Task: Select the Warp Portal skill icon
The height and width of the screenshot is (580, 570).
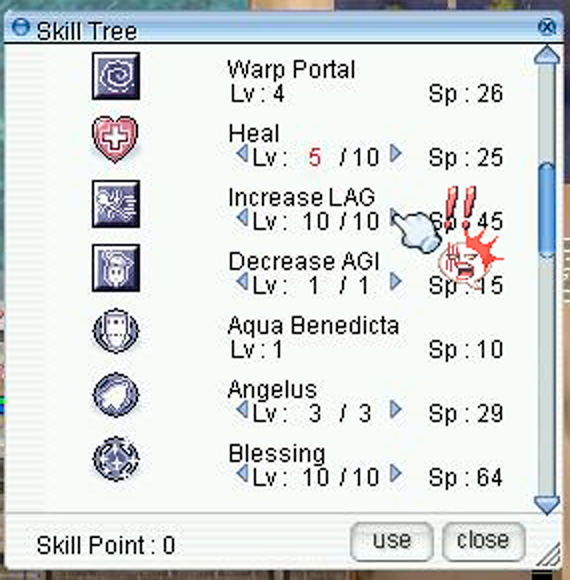Action: (x=116, y=76)
